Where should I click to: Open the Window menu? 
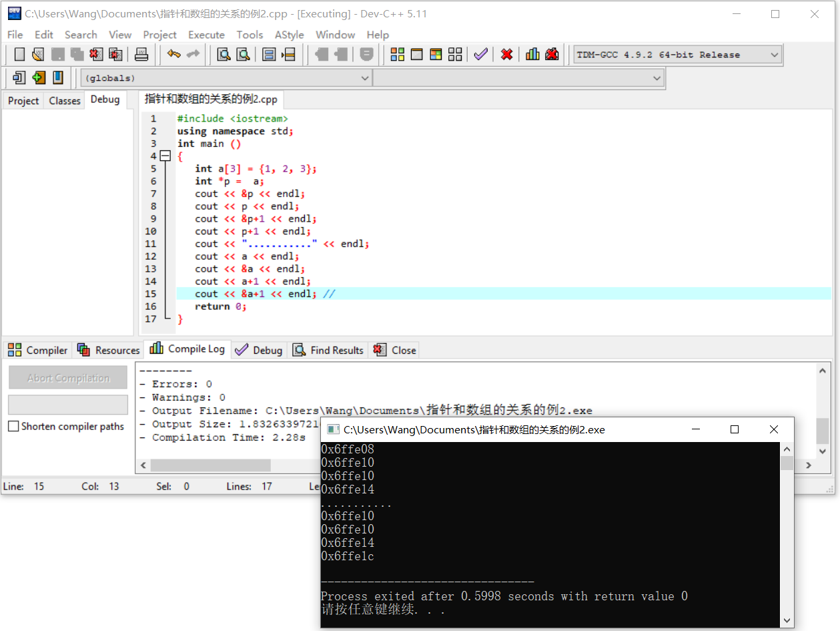(335, 35)
